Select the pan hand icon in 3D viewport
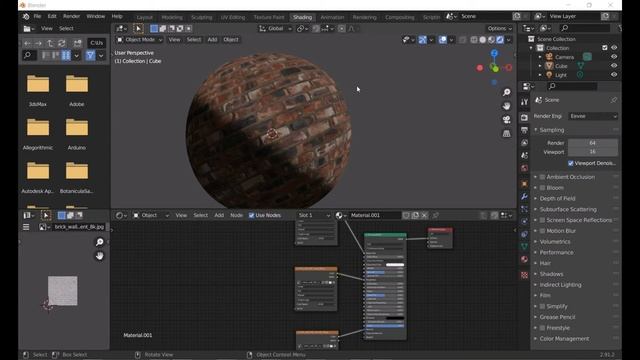The height and width of the screenshot is (360, 640). [x=507, y=106]
